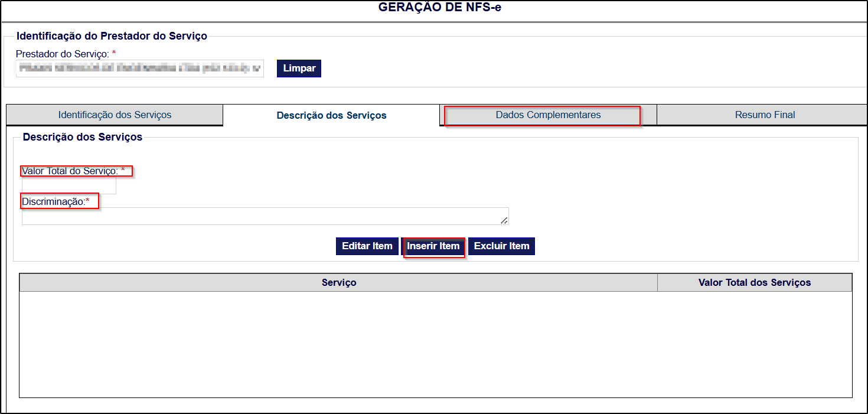This screenshot has width=868, height=414.
Task: Click the Identificação do Prestador do Serviço heading
Action: click(112, 36)
